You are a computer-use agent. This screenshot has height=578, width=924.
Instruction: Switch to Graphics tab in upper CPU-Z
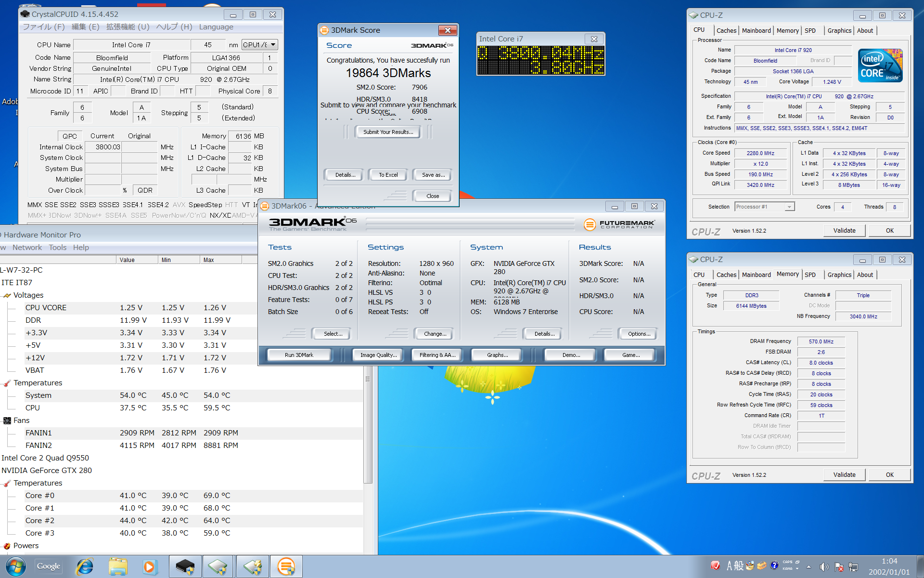coord(839,30)
